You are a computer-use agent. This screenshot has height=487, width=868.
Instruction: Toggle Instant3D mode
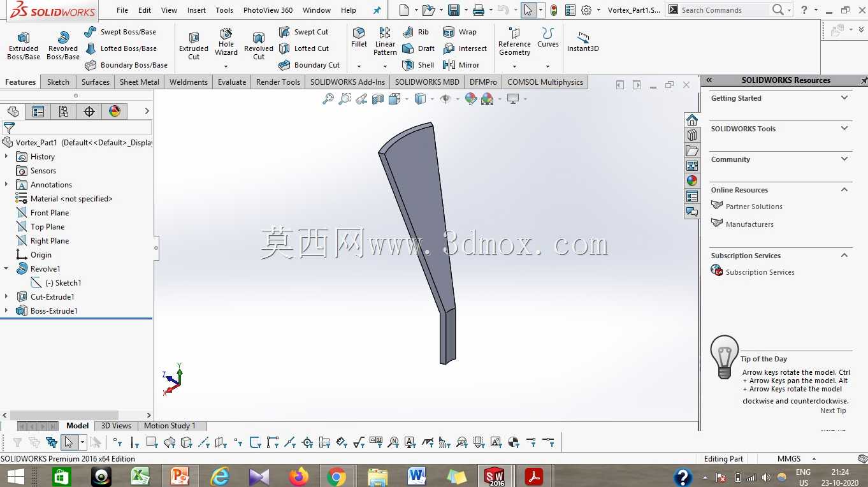point(583,42)
